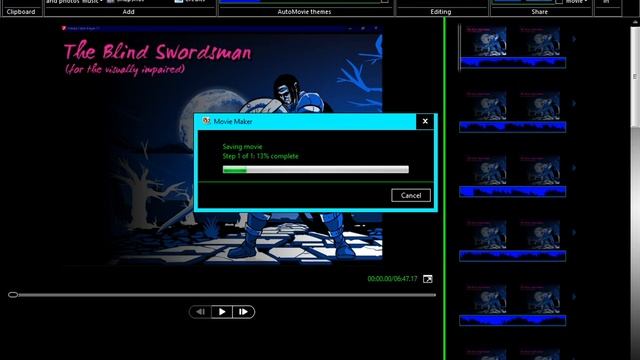640x360 pixels.
Task: Click the Editing group label
Action: pyautogui.click(x=441, y=12)
